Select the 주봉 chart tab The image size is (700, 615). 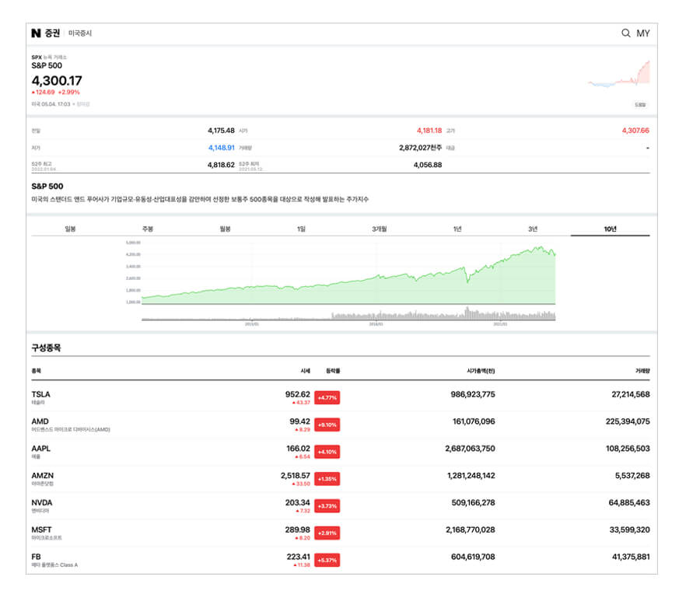click(147, 229)
